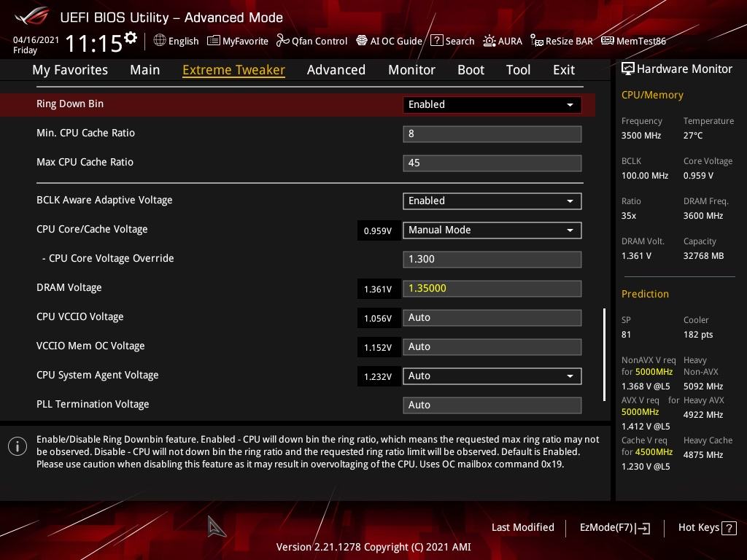The height and width of the screenshot is (560, 747).
Task: Launch AI OC Guide icon
Action: (x=362, y=41)
